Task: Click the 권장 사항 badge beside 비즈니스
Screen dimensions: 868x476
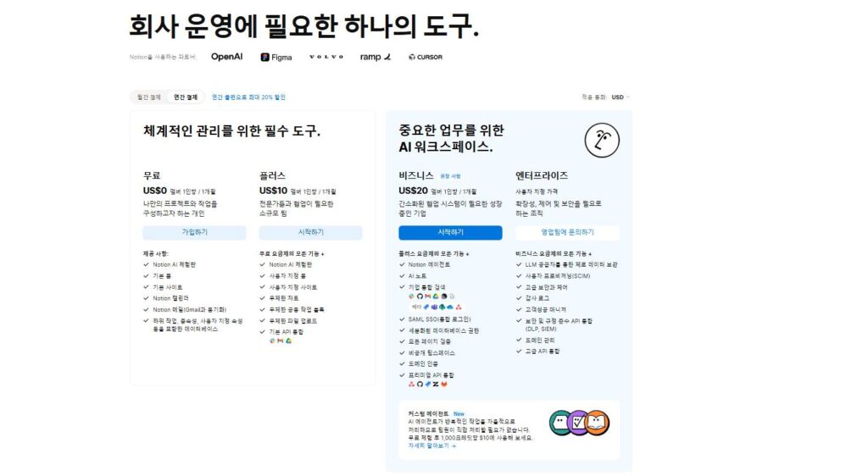Action: pos(450,176)
